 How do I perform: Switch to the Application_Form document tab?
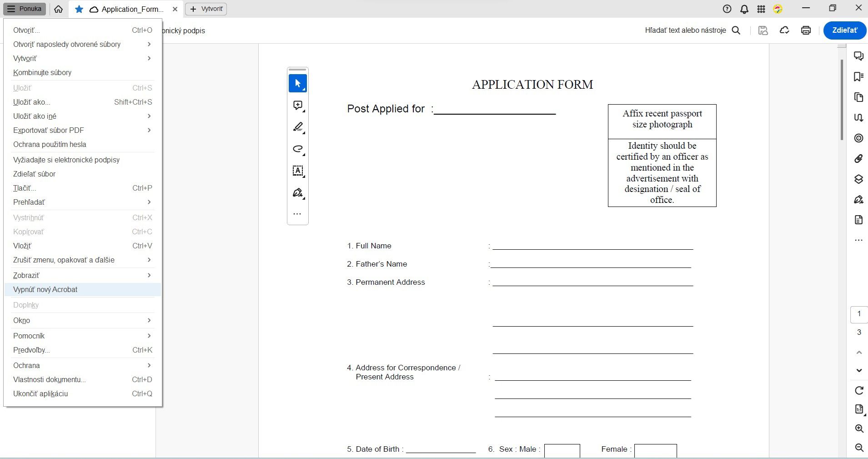126,9
